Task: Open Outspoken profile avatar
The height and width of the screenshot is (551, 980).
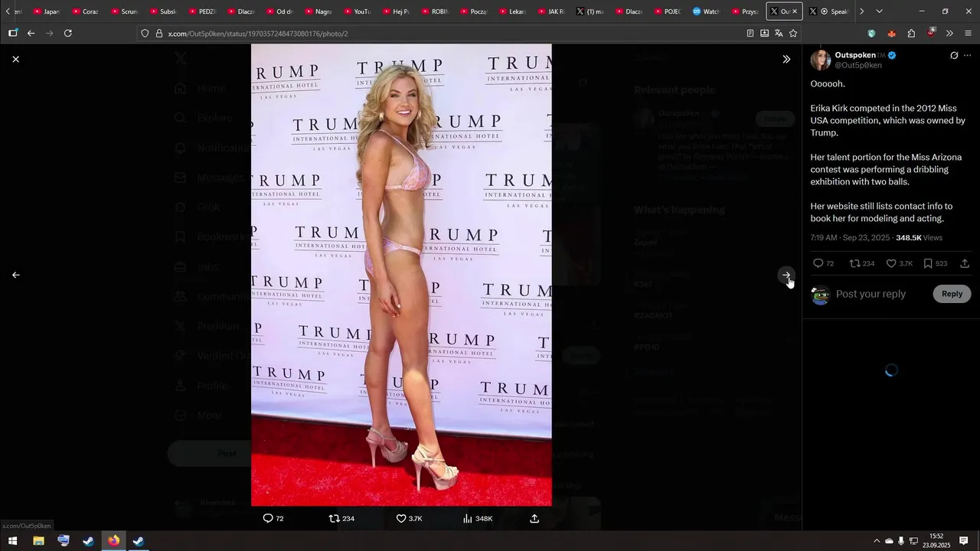Action: pos(821,60)
